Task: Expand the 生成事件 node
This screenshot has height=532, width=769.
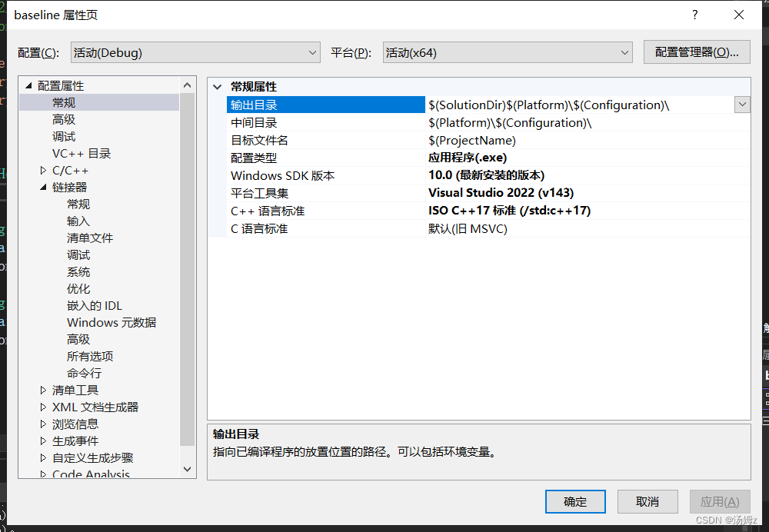Action: 44,441
